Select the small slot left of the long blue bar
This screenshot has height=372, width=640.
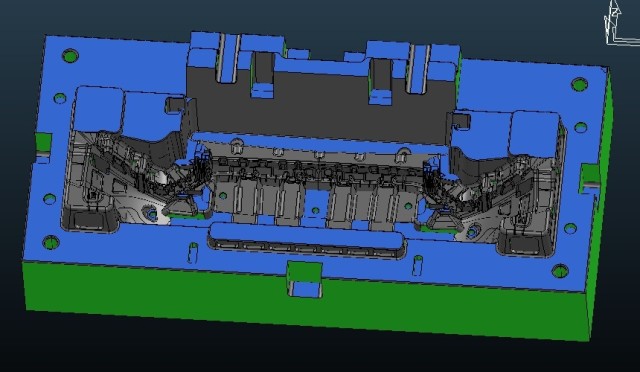tap(193, 253)
